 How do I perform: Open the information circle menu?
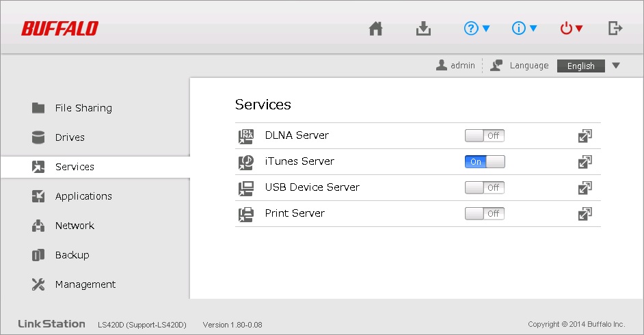click(x=524, y=28)
